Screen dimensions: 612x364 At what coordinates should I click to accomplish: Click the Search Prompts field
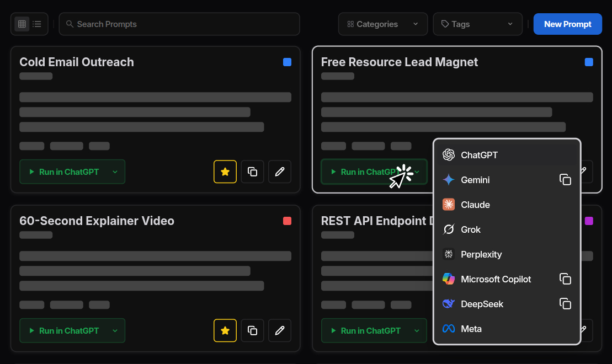click(179, 24)
